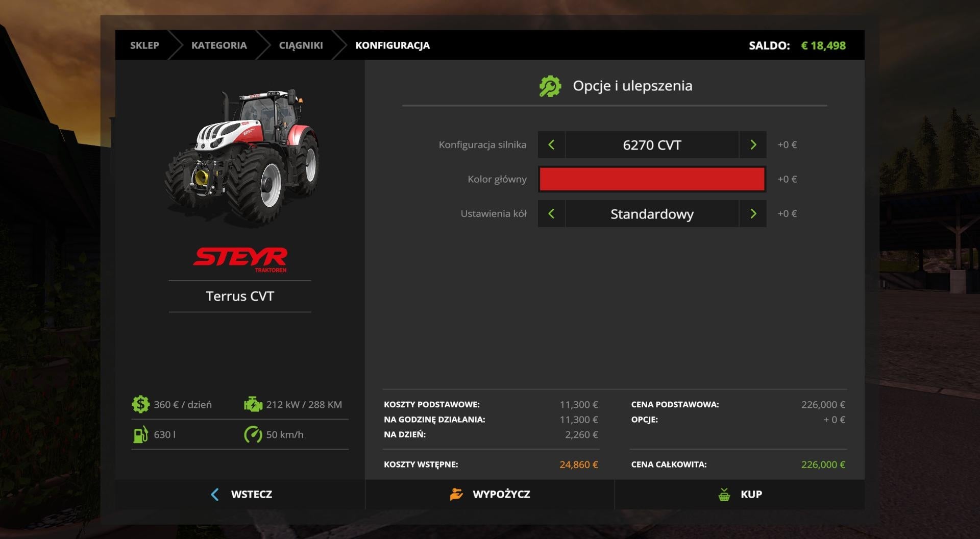Click the orange lease hand icon
The image size is (980, 539).
tap(456, 494)
